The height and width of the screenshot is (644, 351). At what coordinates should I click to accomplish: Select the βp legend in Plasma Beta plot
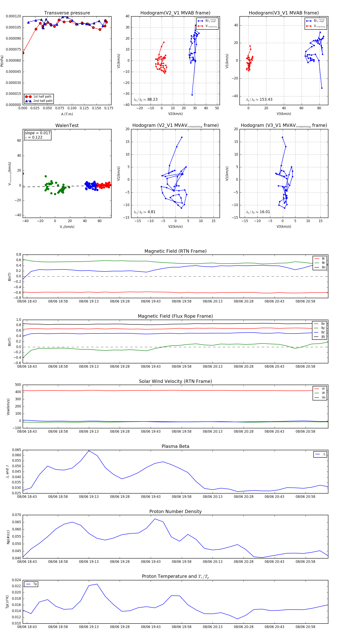[x=320, y=454]
